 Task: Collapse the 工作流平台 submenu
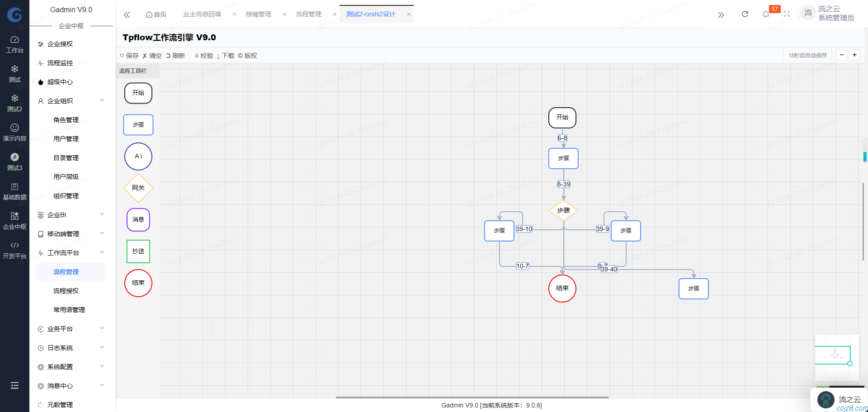pyautogui.click(x=71, y=253)
